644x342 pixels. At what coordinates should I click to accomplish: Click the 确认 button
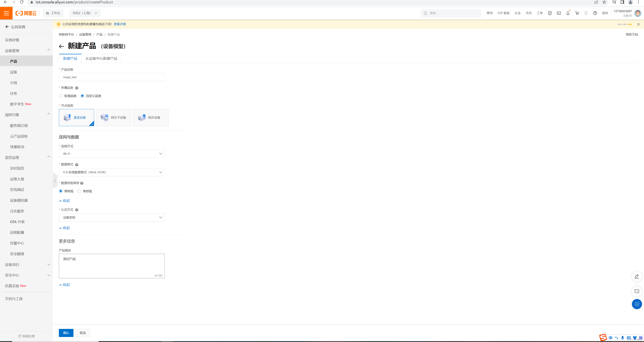66,333
